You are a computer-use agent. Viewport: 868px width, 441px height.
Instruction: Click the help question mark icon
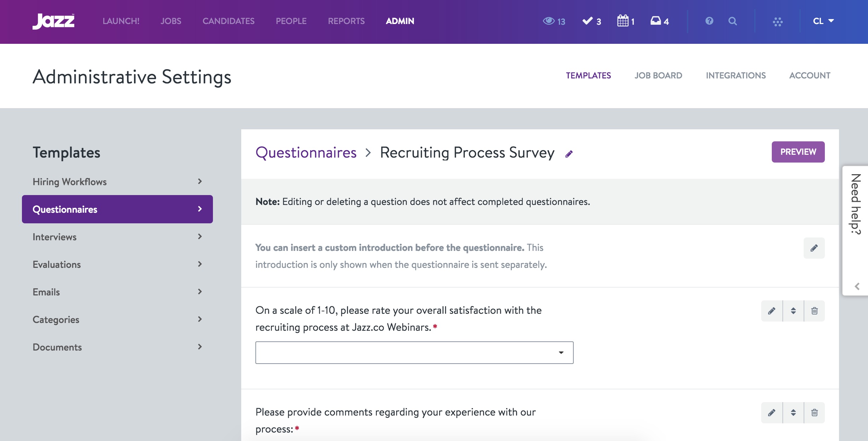coord(709,21)
